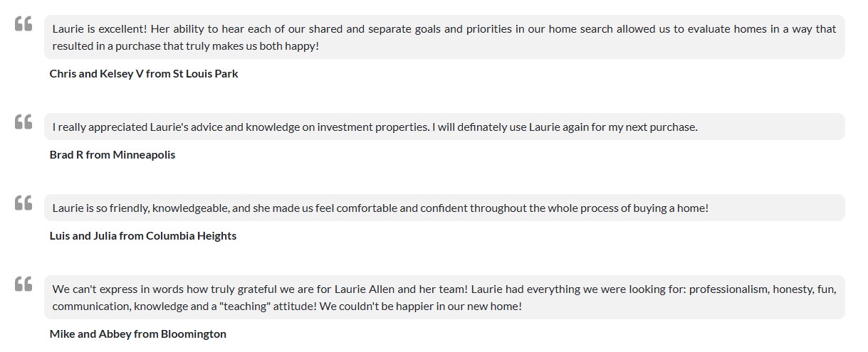This screenshot has height=352, width=868.
Task: Click the author name 'Chris and Kelsey V'
Action: 96,74
